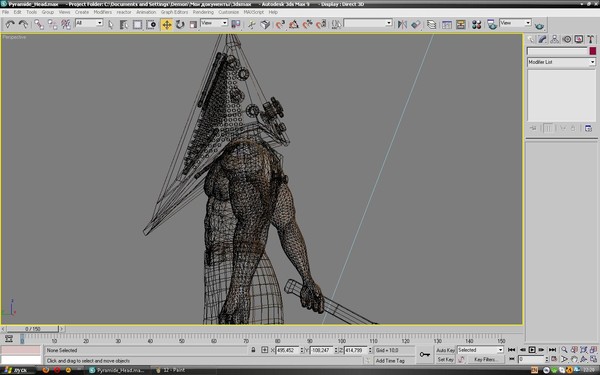The image size is (600, 375).
Task: Click the Redo arrow icon
Action: (x=23, y=24)
